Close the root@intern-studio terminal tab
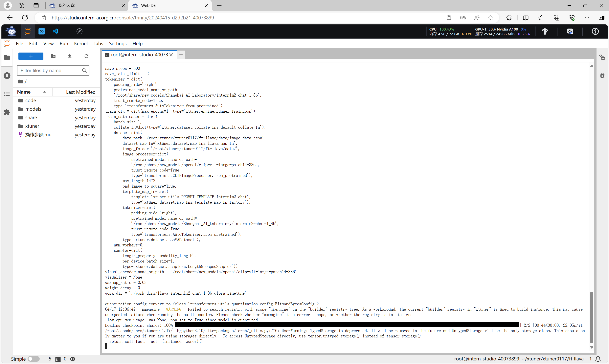Image resolution: width=609 pixels, height=364 pixels. 171,55
